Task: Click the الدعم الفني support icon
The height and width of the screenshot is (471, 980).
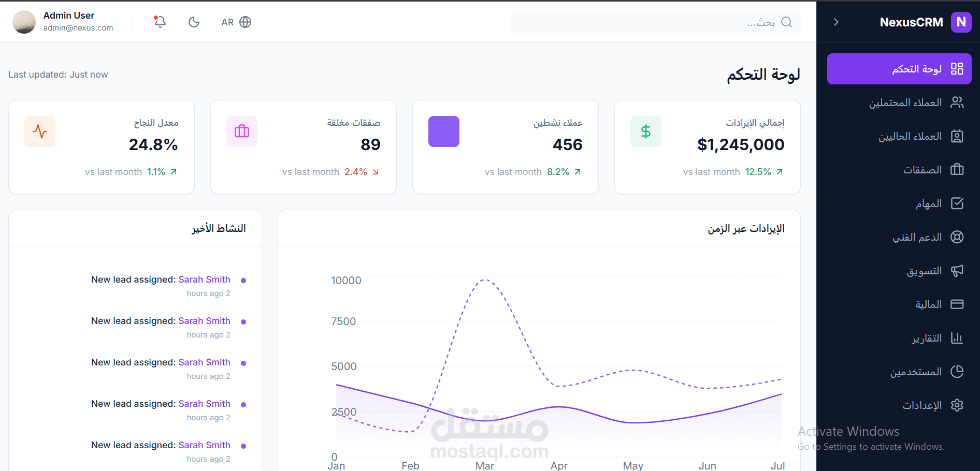Action: [958, 237]
